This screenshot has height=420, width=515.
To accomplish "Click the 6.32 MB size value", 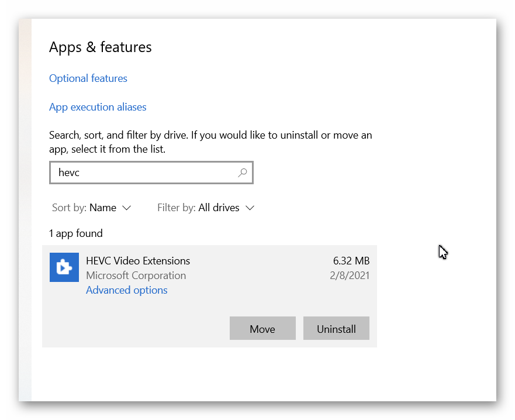I will [351, 261].
